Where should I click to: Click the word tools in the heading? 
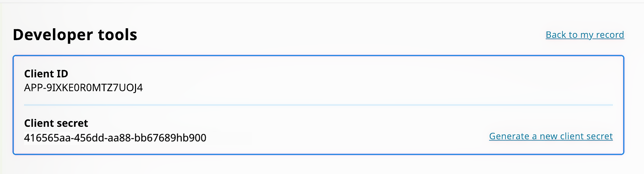click(x=117, y=35)
